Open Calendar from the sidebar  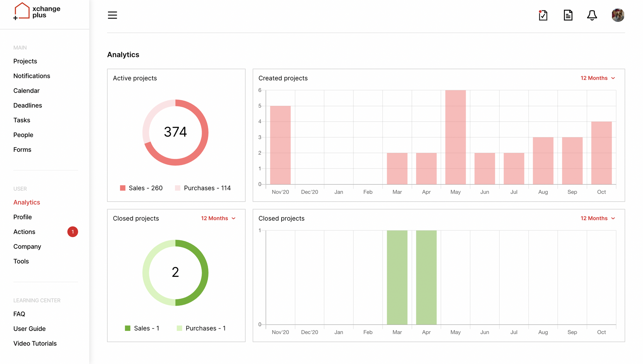[26, 91]
